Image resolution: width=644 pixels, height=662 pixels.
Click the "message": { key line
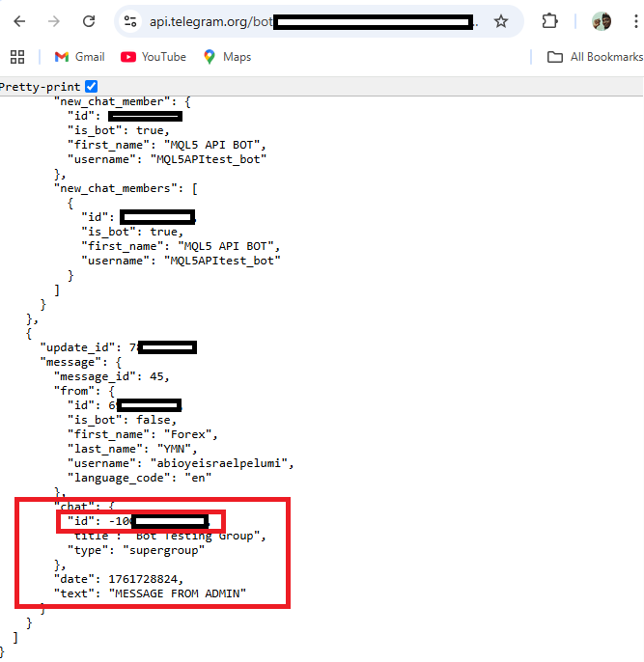pyautogui.click(x=81, y=362)
